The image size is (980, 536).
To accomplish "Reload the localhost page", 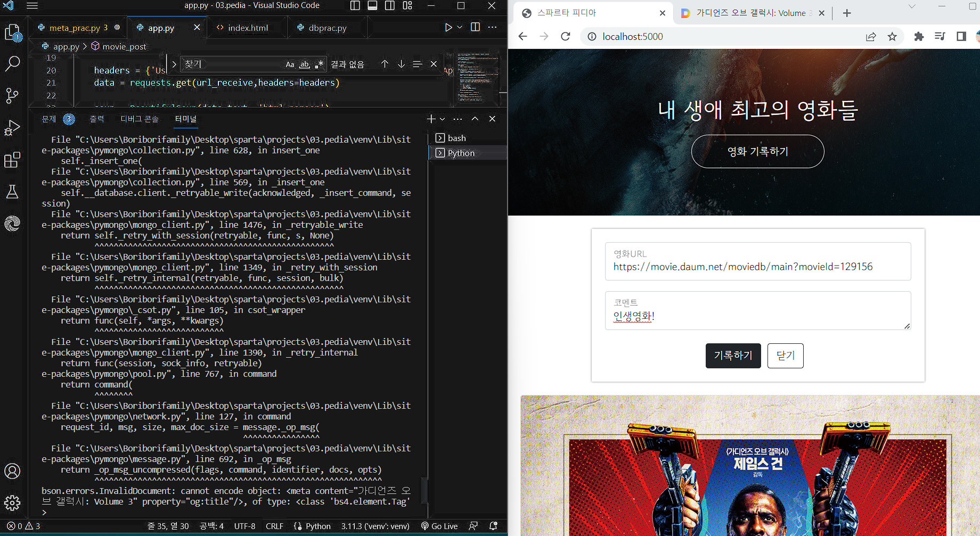I will (x=566, y=36).
